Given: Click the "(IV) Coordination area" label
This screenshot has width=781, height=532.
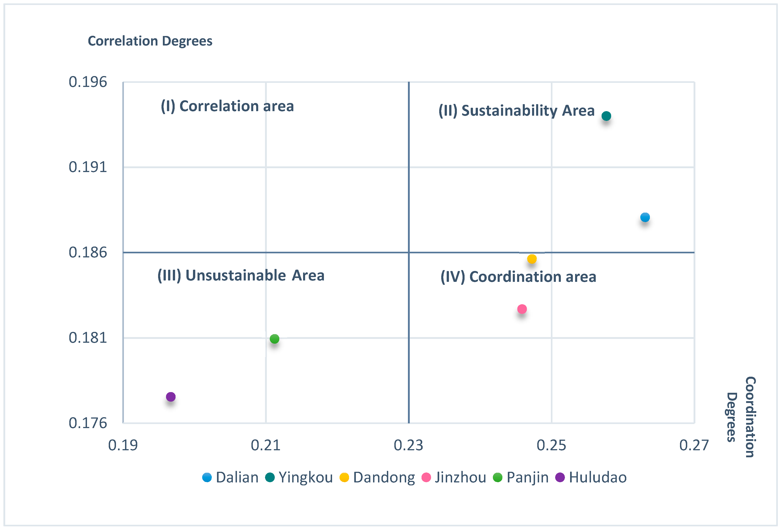Looking at the screenshot, I should (518, 277).
